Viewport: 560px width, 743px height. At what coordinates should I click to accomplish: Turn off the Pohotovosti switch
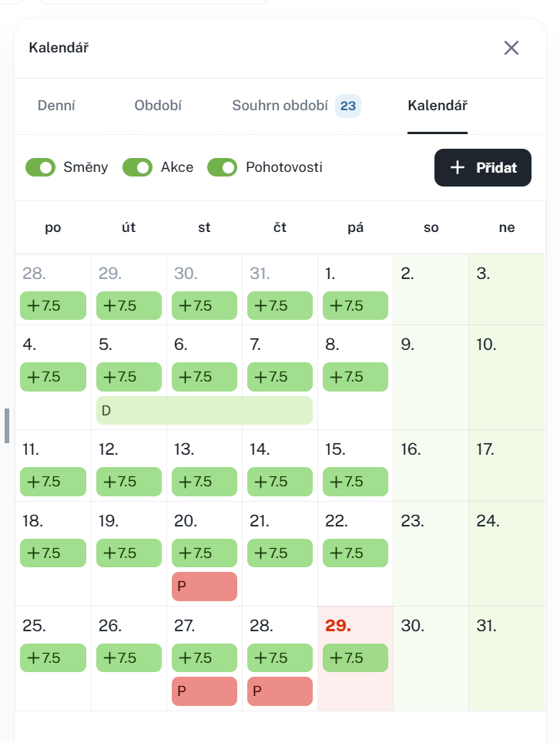point(223,167)
